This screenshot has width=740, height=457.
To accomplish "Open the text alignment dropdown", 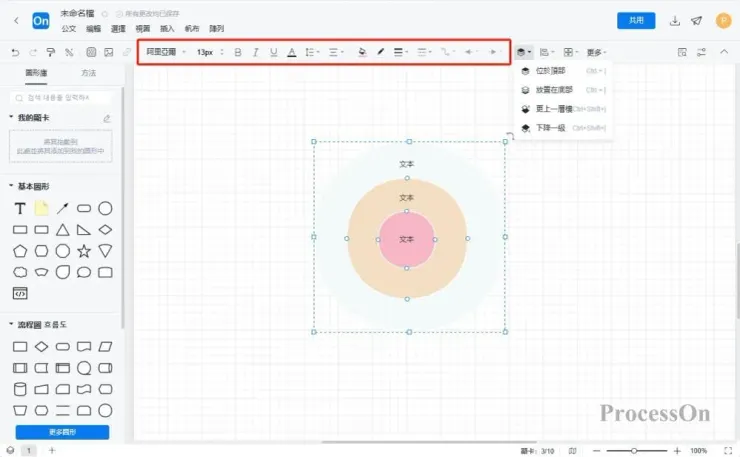I will tap(336, 52).
